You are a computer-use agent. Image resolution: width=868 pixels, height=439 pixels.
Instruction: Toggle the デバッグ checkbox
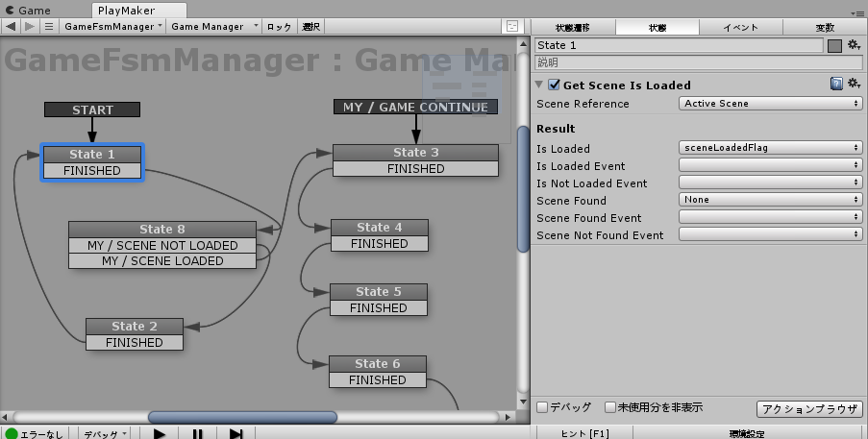tap(542, 407)
